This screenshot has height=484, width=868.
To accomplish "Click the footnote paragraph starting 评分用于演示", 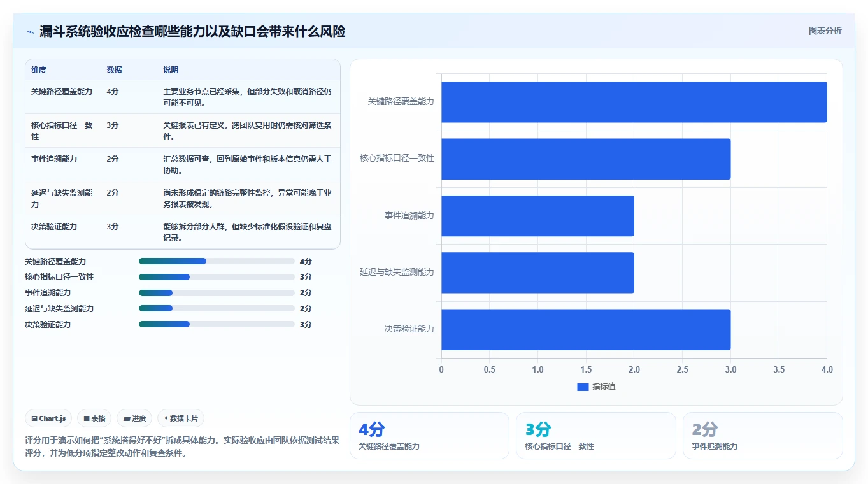I will click(181, 446).
